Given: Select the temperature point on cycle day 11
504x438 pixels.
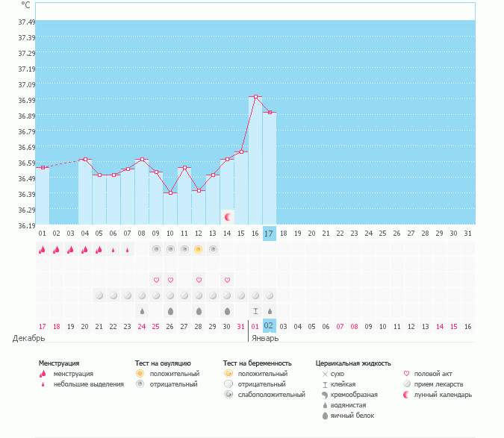Looking at the screenshot, I should pyautogui.click(x=184, y=168).
